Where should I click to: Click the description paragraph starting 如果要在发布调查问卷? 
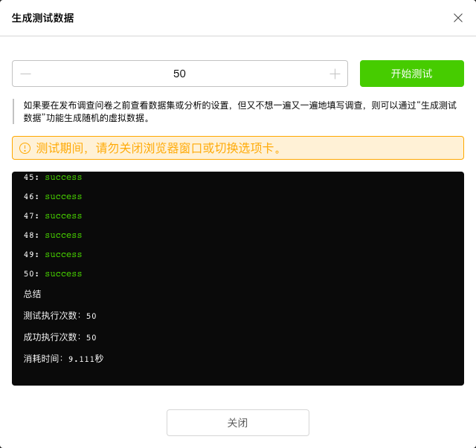(239, 111)
